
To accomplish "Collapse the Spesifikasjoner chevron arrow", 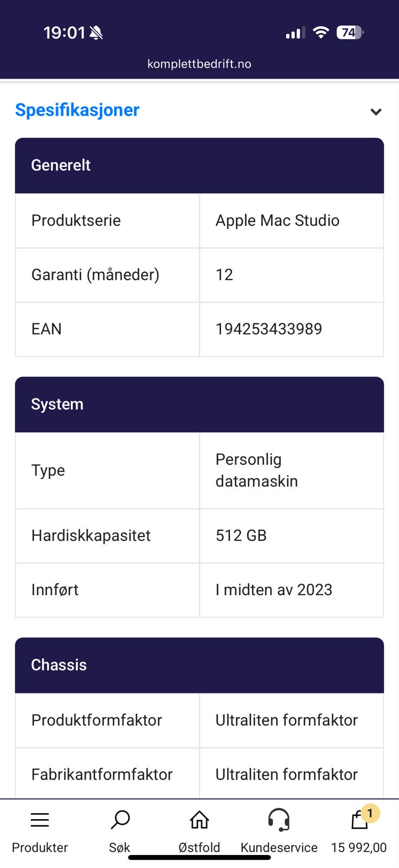I will (376, 112).
